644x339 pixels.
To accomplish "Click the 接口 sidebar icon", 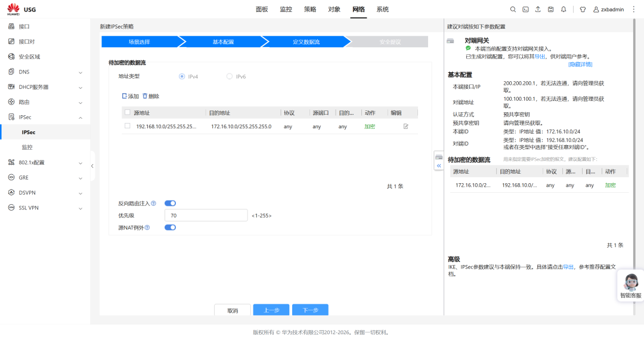I will [11, 26].
